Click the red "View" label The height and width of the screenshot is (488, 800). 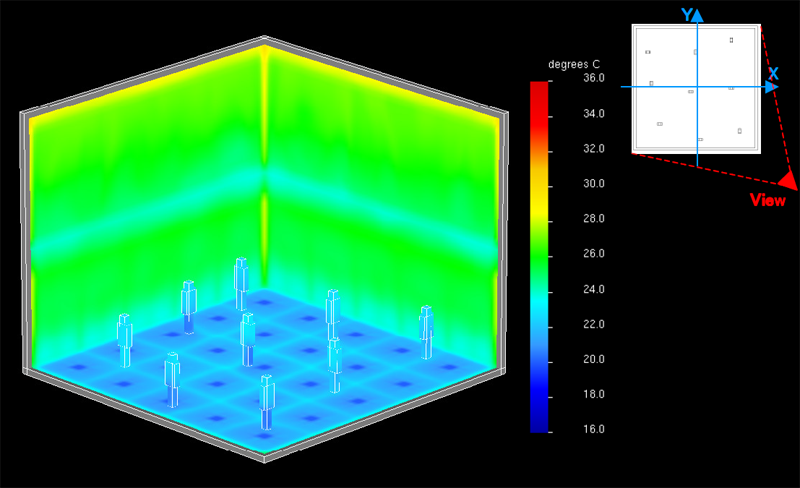pyautogui.click(x=767, y=200)
